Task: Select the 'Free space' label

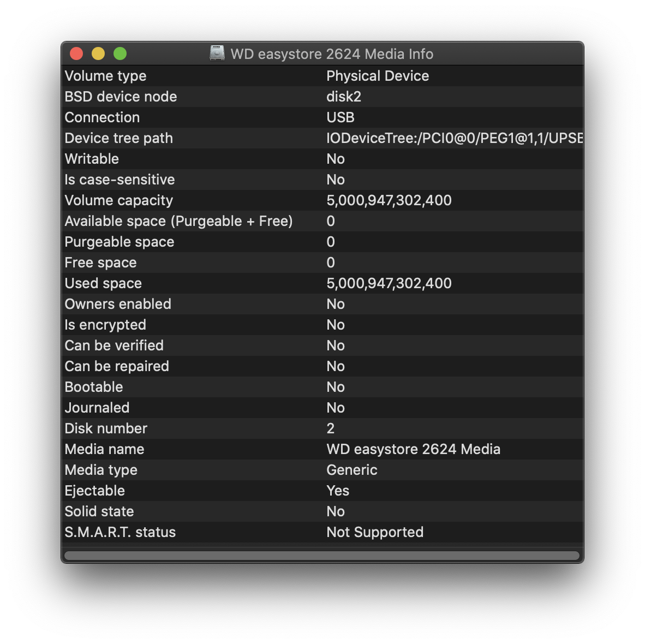Action: (101, 263)
